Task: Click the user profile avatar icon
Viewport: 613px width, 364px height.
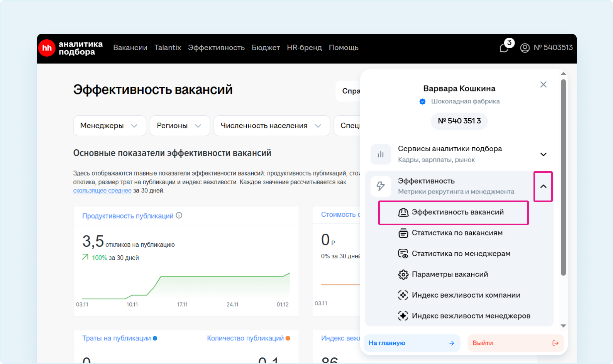Action: click(x=525, y=48)
